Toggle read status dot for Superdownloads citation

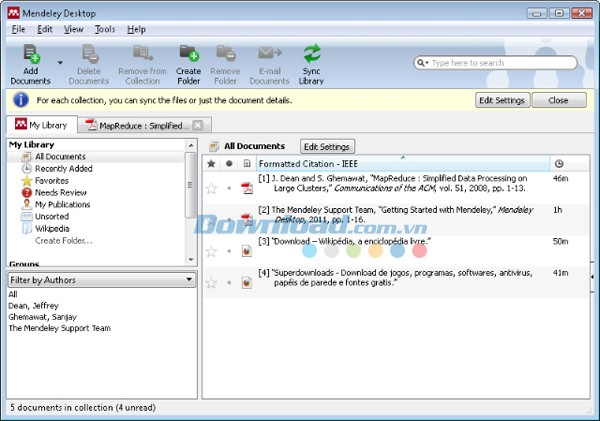[x=229, y=282]
